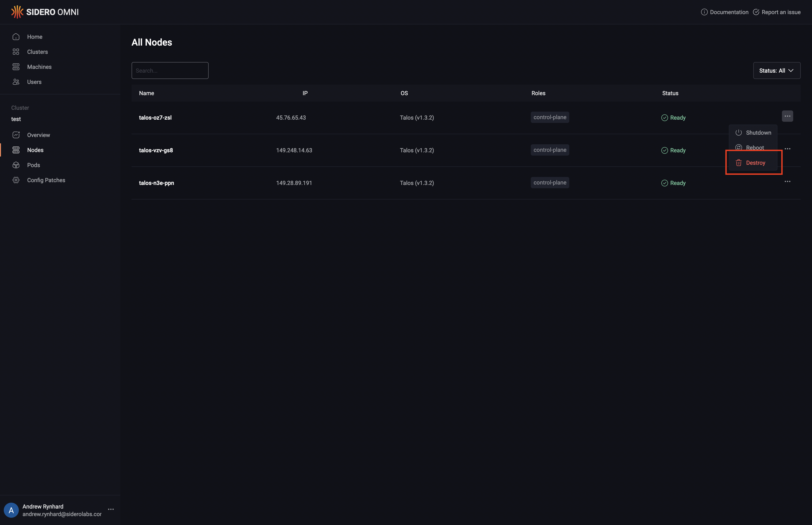Open actions menu for talos-n3e-ppn

click(787, 182)
